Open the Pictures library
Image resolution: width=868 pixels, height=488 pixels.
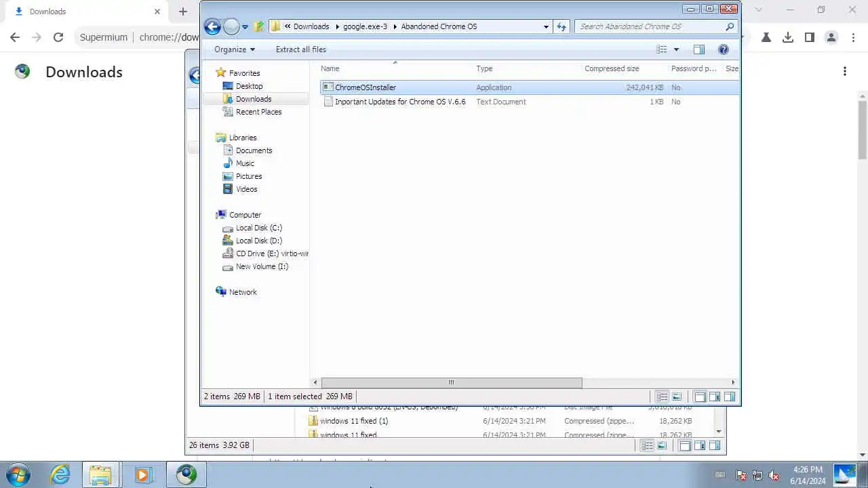tap(249, 176)
